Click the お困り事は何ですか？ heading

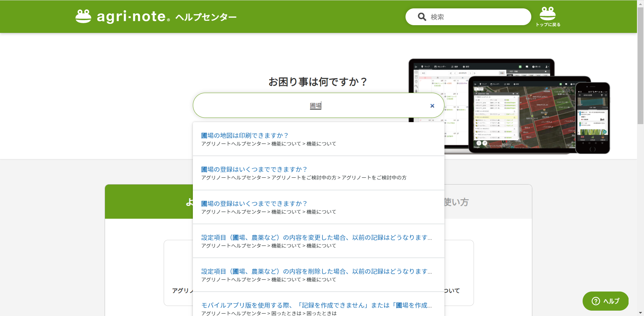(318, 82)
